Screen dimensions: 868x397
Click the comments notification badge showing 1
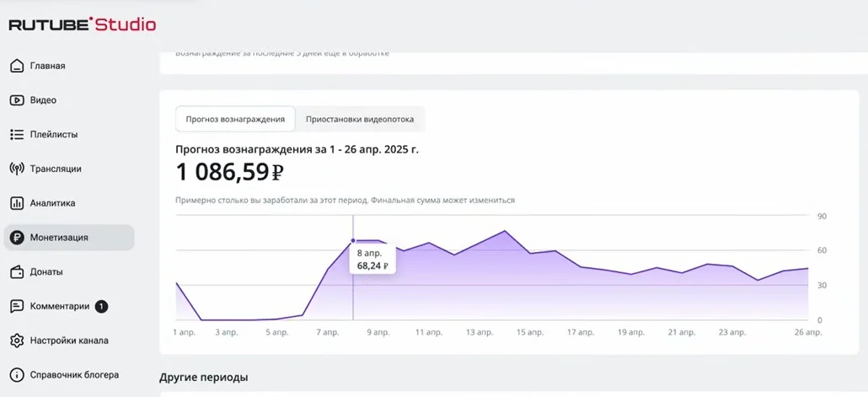(x=101, y=306)
